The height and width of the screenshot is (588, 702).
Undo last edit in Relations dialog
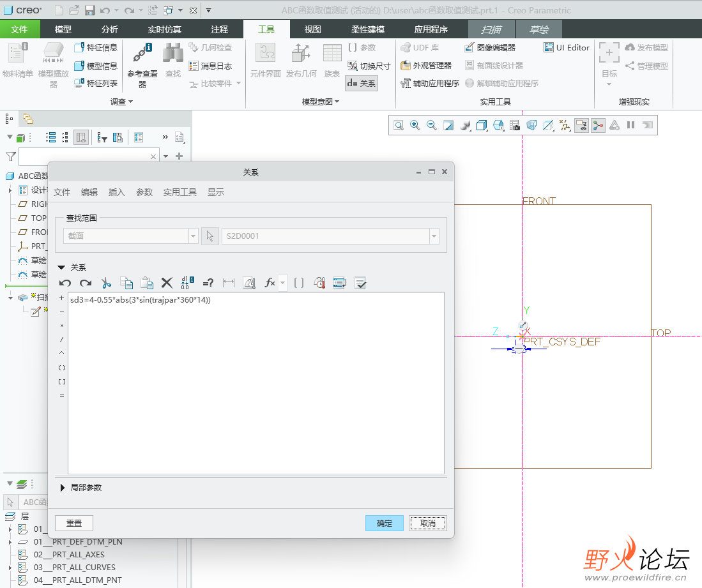[x=65, y=283]
